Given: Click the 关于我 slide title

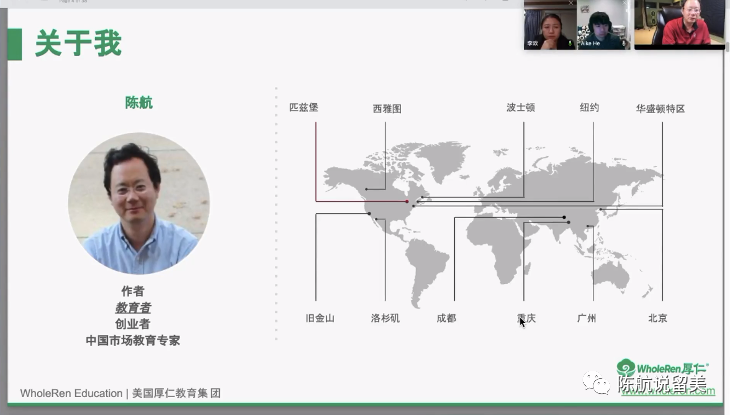Looking at the screenshot, I should pyautogui.click(x=78, y=43).
